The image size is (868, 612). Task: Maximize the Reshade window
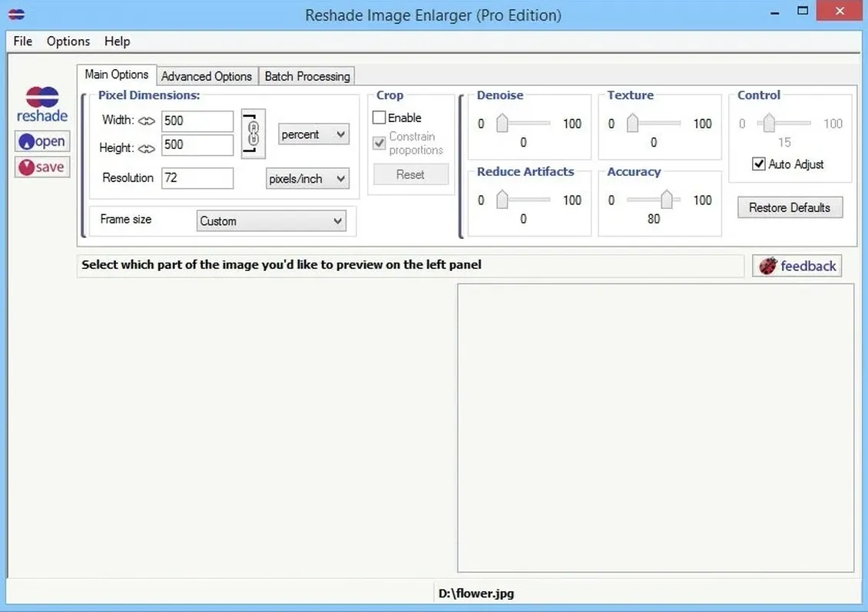point(803,11)
